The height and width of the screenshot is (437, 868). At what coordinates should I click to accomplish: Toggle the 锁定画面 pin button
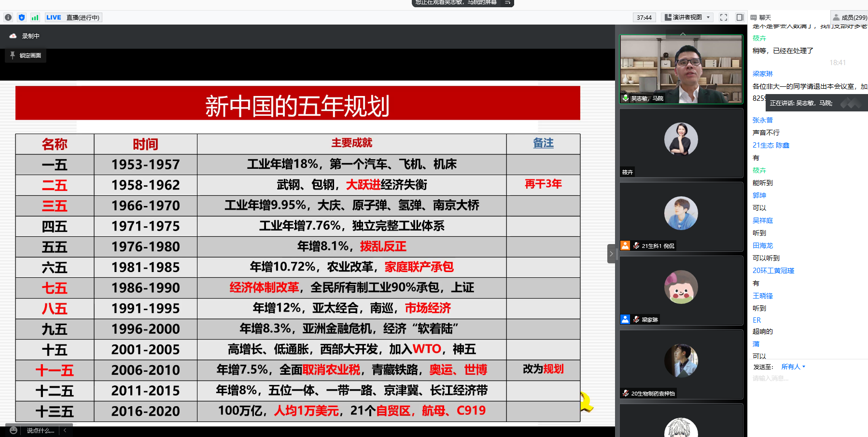pyautogui.click(x=26, y=55)
